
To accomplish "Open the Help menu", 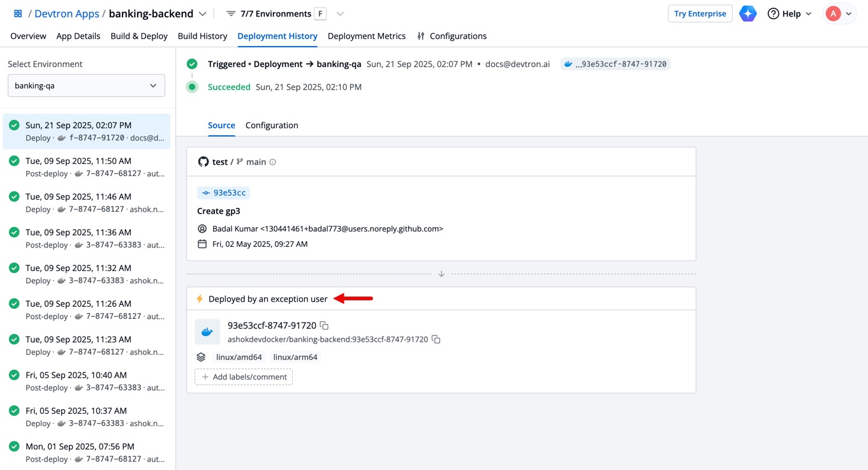I will pyautogui.click(x=789, y=13).
